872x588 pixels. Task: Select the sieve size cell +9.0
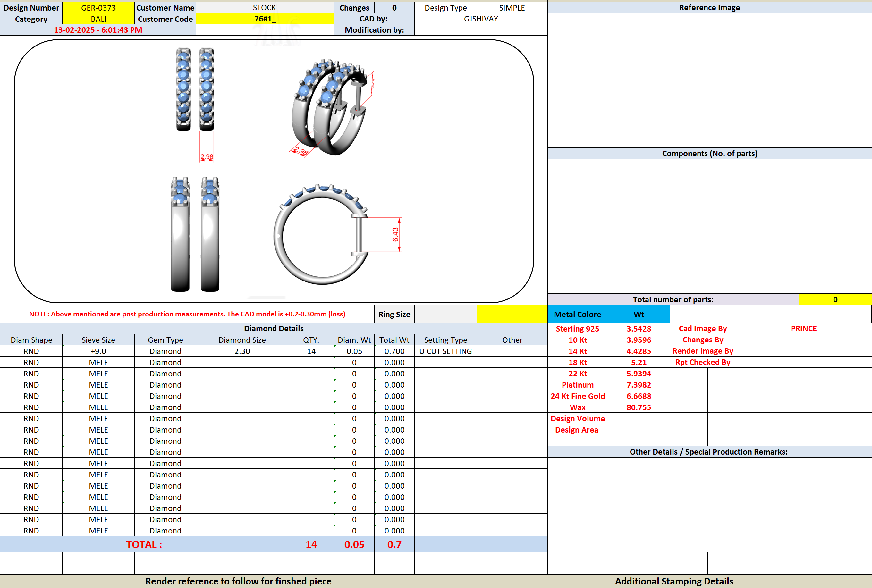[x=98, y=351]
